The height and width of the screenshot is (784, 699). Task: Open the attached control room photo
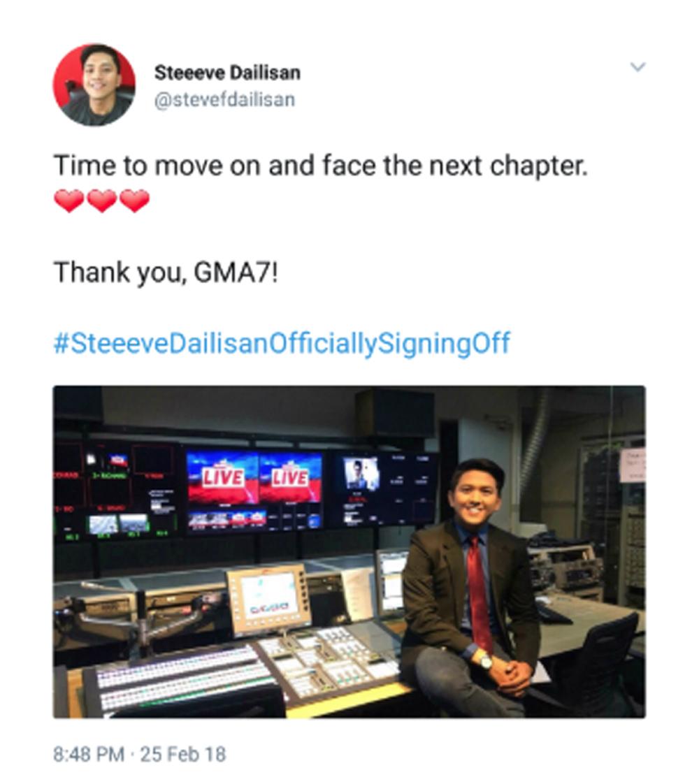click(349, 552)
